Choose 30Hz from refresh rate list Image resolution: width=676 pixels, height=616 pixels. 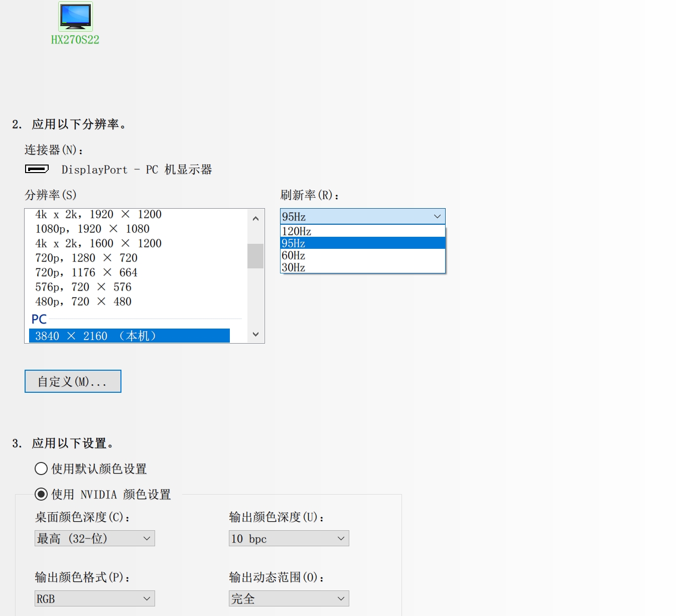362,267
